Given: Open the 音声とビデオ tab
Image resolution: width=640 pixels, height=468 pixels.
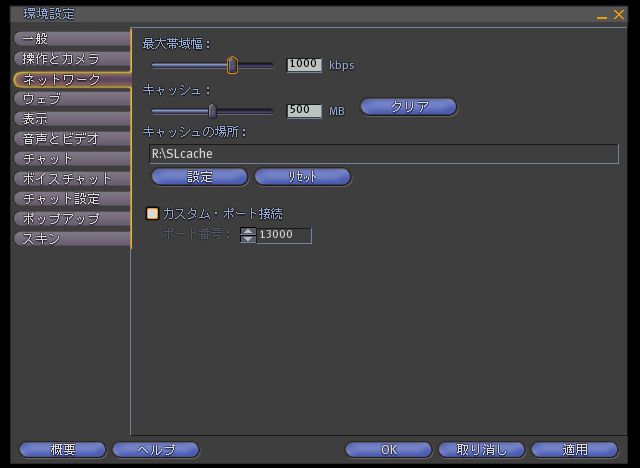Looking at the screenshot, I should (72, 139).
